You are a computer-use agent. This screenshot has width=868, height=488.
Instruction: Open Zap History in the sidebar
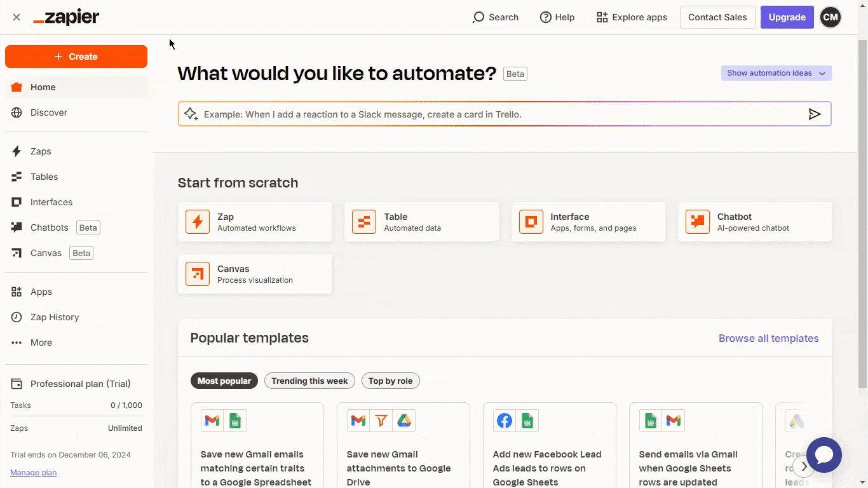[x=76, y=317]
